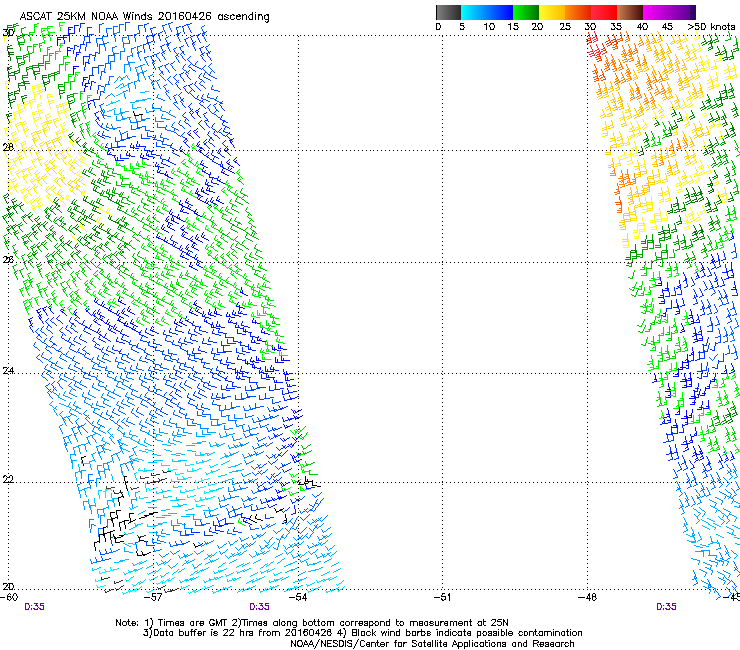Screen dimensions: 740x650
Task: Click the longitude axis label '-54'
Action: (298, 597)
